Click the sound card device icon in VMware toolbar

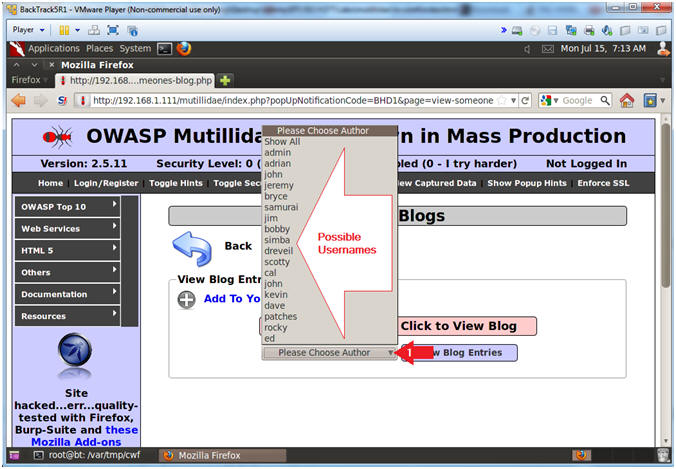[x=607, y=30]
